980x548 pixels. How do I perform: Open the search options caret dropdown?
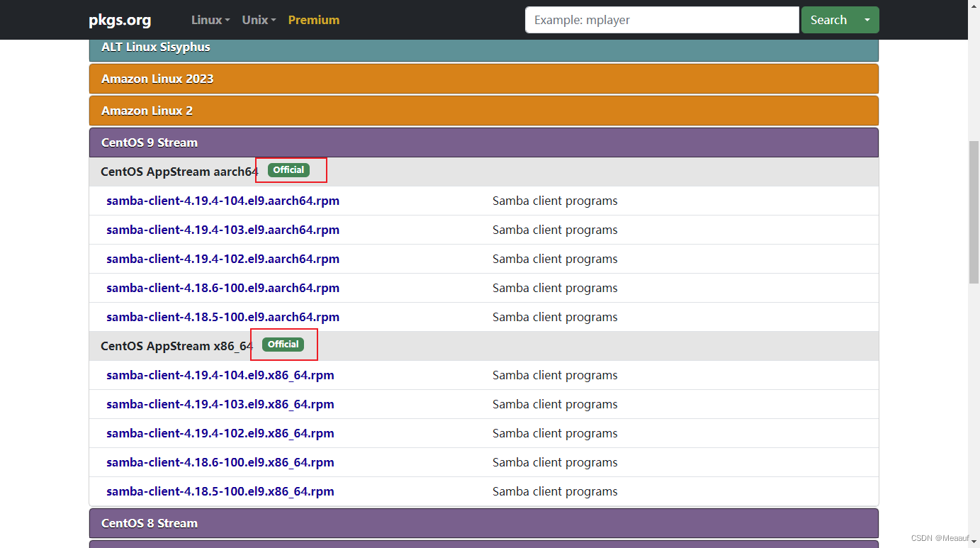(867, 20)
